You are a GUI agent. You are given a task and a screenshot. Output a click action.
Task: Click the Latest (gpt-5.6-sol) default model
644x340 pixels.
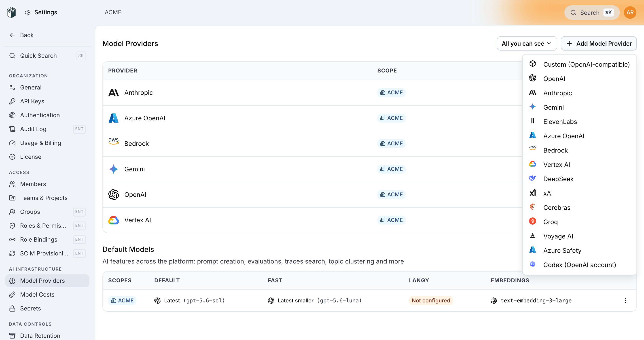click(x=189, y=301)
